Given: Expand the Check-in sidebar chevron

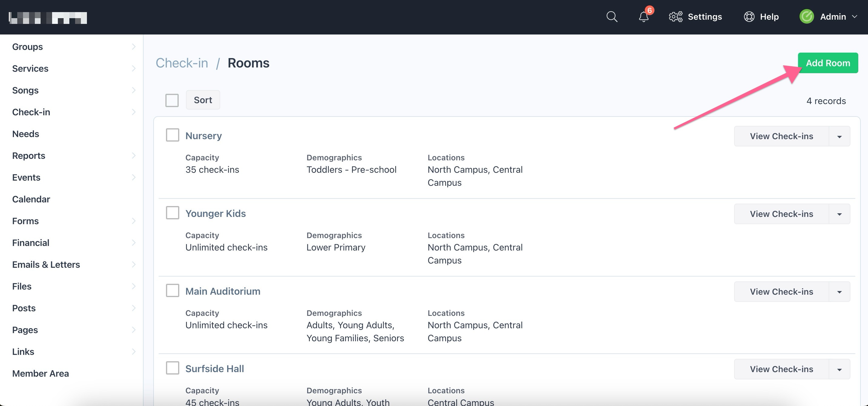Looking at the screenshot, I should click(x=134, y=112).
